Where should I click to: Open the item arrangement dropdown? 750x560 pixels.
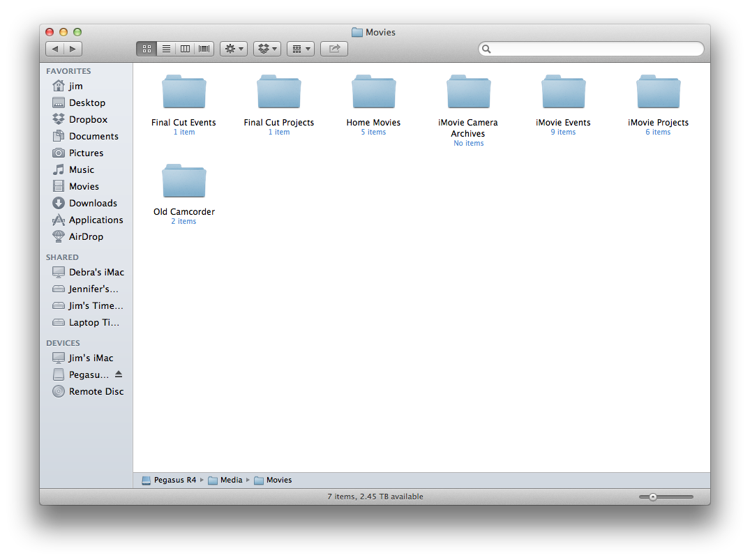pyautogui.click(x=301, y=49)
